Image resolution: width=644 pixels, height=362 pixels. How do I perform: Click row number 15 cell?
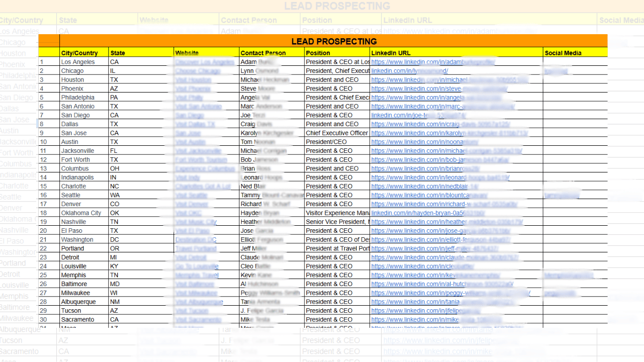[x=49, y=186]
